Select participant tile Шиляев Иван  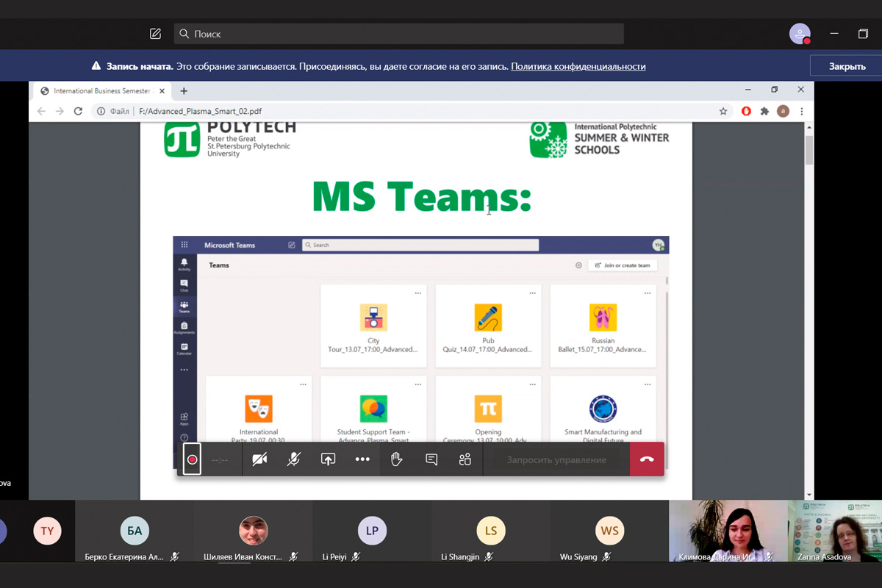(x=253, y=532)
